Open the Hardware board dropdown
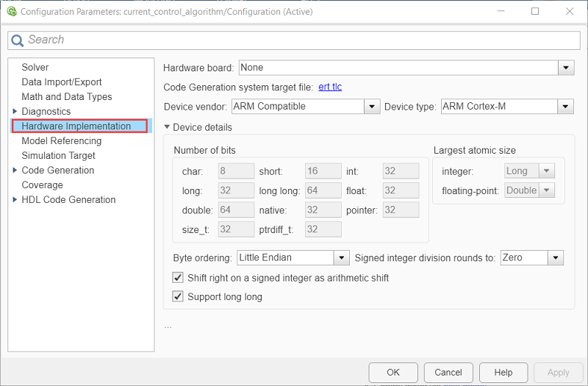This screenshot has height=386, width=588. coord(565,68)
